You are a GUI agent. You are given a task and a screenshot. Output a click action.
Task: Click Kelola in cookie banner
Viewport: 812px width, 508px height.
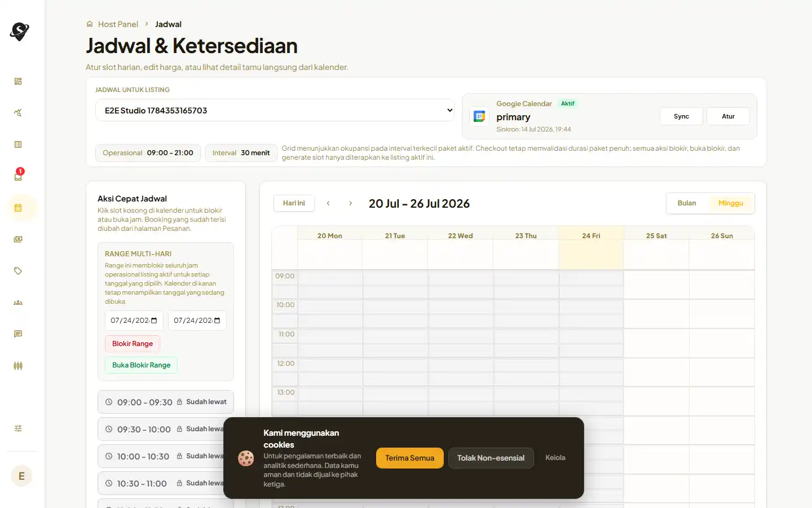[x=555, y=458]
